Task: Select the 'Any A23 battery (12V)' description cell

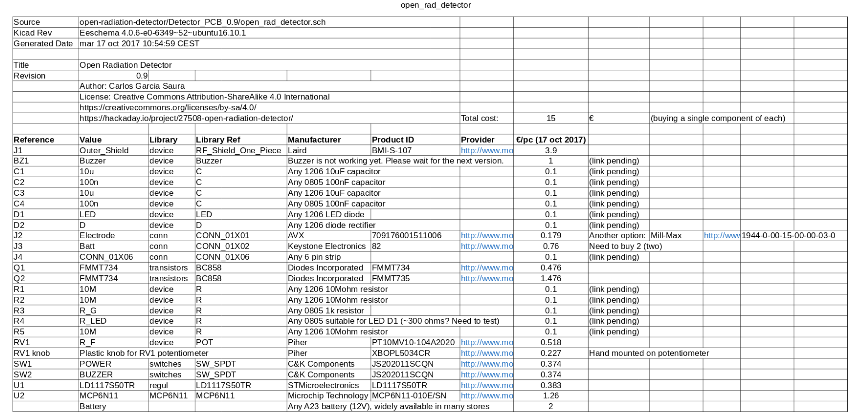Action: tap(389, 406)
